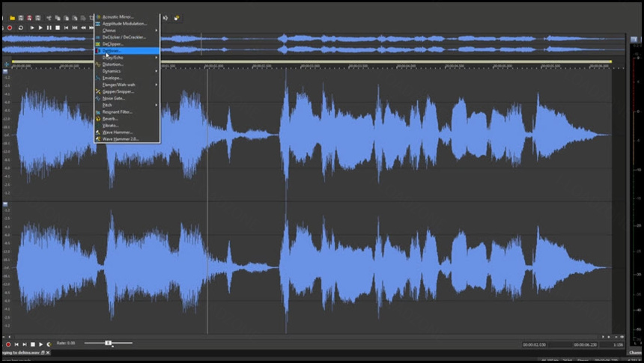
Task: Click the yellow loop region bar
Action: (312, 61)
